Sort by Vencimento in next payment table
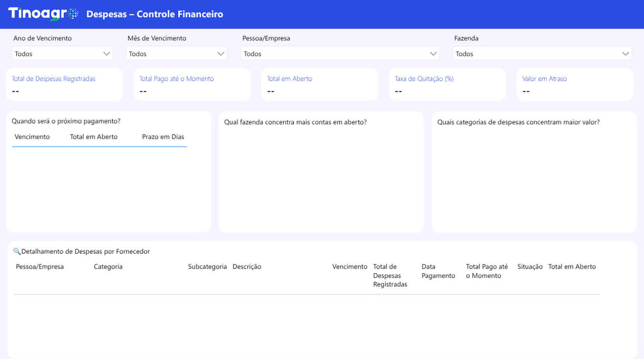 pos(32,137)
